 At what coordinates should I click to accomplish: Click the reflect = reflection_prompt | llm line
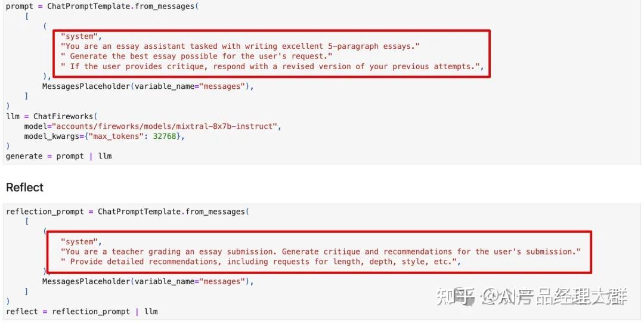82,311
